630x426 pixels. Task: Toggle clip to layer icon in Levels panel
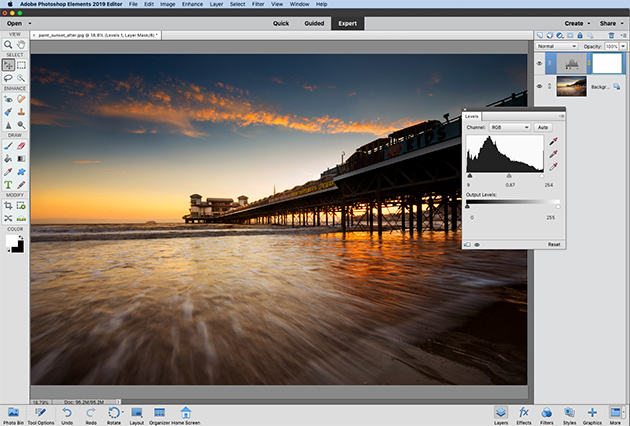pos(467,244)
